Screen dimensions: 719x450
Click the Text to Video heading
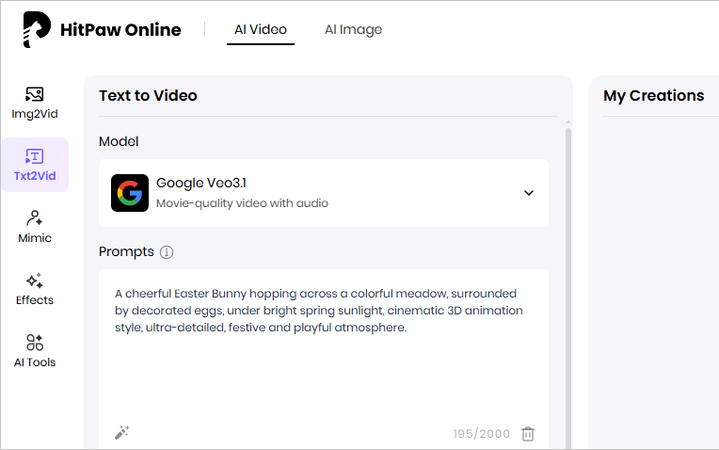point(148,95)
